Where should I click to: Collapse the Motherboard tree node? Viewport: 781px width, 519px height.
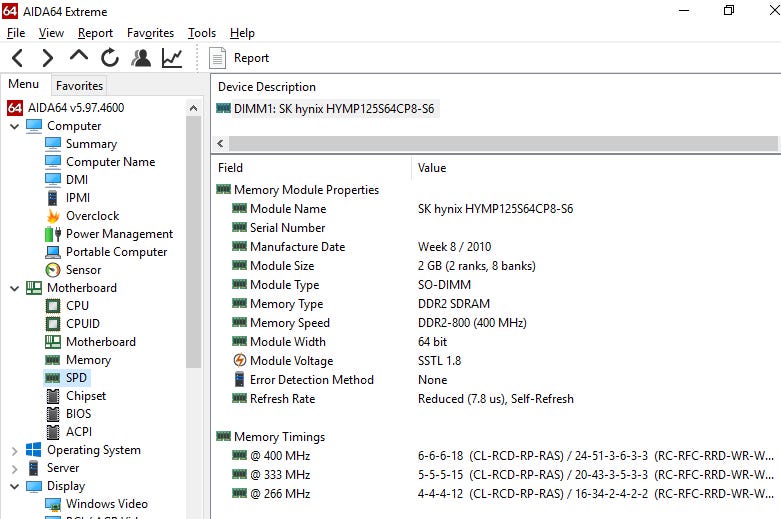pyautogui.click(x=14, y=288)
